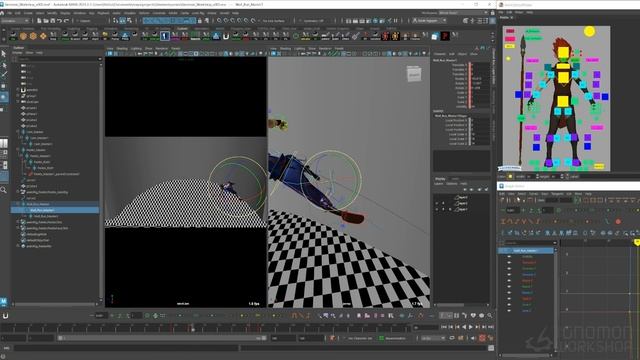The image size is (640, 360).
Task: Click the heart-shaped icon below Layer Editor
Action: click(x=473, y=316)
